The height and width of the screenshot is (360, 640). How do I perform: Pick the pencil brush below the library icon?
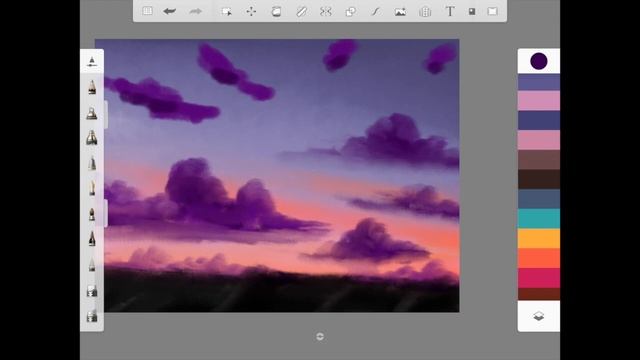click(x=92, y=87)
